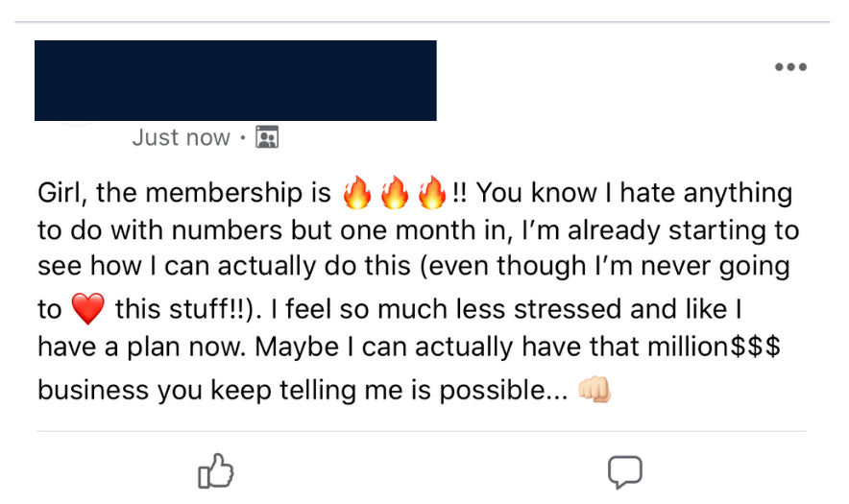Open the 'Just now' timestamp link
849x504 pixels.
[181, 137]
